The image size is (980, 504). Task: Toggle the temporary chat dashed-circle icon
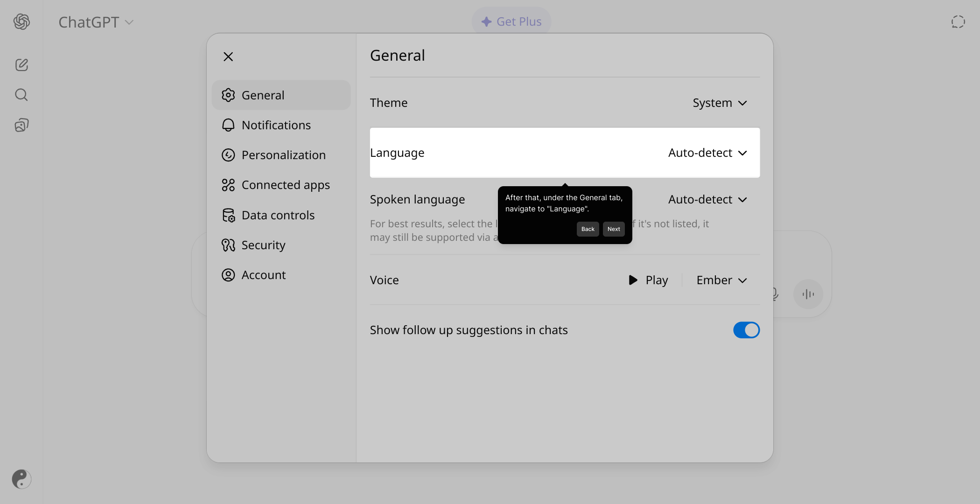(958, 21)
